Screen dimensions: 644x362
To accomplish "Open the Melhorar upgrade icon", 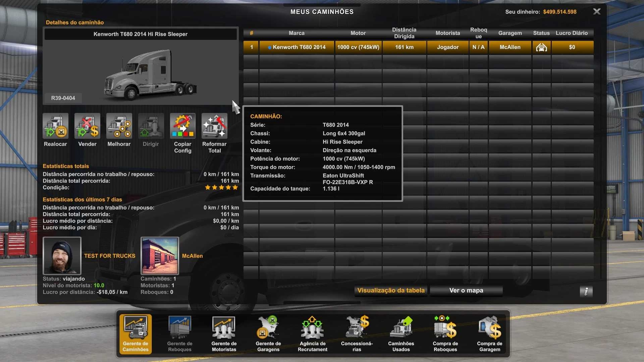I will 119,126.
